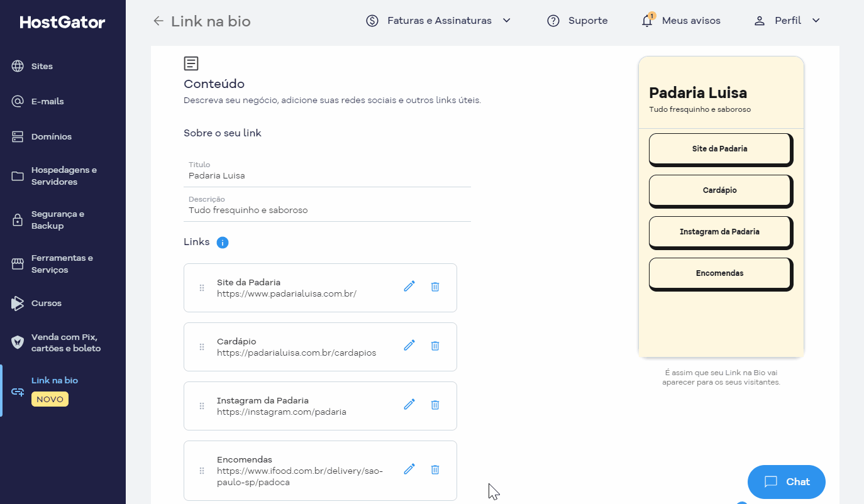Delete the Instagram da Padaria link
Viewport: 864px width, 504px height.
coord(435,405)
